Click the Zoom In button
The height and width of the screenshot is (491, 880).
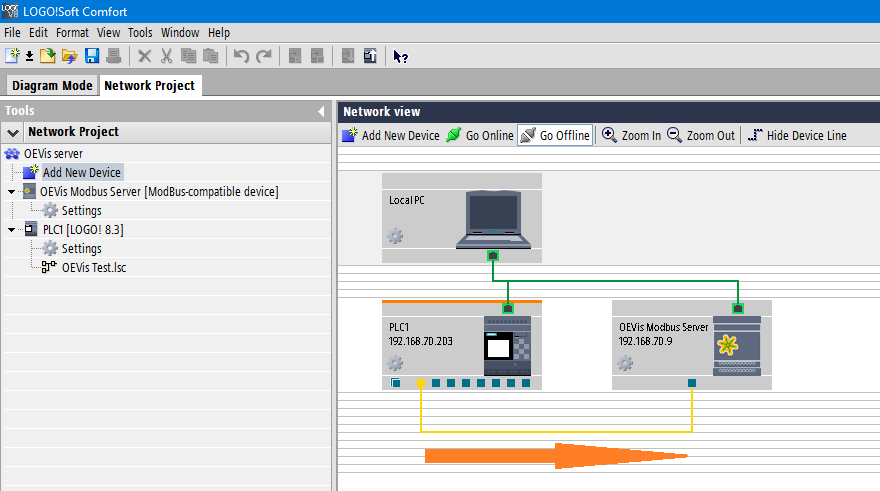coord(631,135)
